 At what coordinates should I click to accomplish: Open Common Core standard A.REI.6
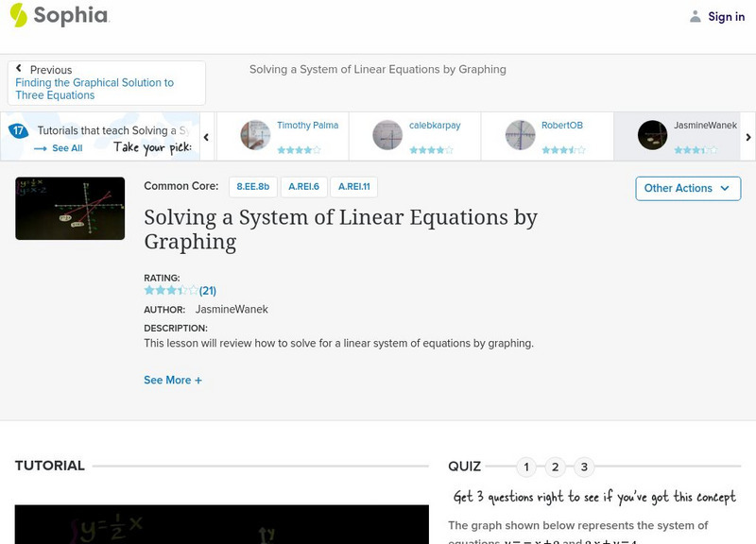pos(303,187)
